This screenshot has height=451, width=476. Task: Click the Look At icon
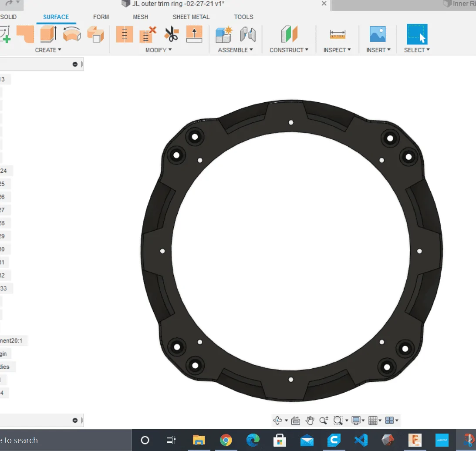[295, 421]
